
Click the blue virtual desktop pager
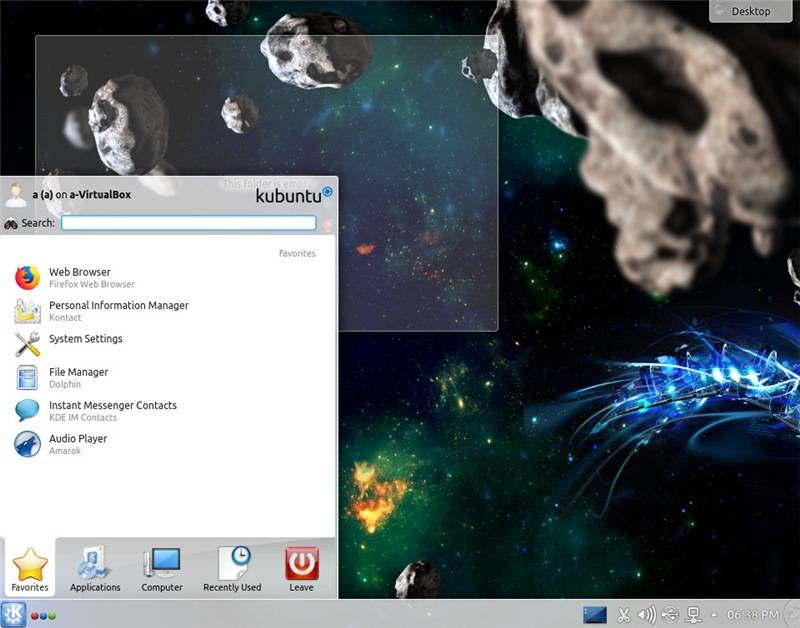click(x=595, y=615)
